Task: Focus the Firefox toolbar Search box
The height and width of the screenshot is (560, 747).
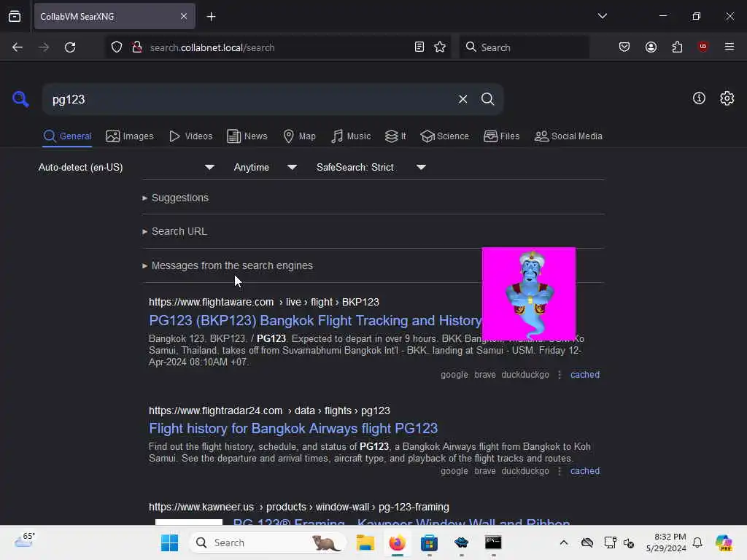Action: coord(524,47)
